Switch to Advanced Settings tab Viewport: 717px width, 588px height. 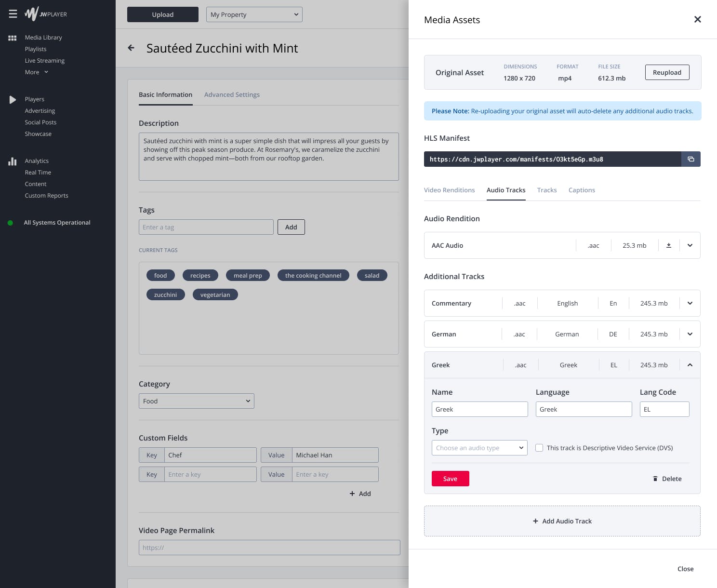(232, 94)
